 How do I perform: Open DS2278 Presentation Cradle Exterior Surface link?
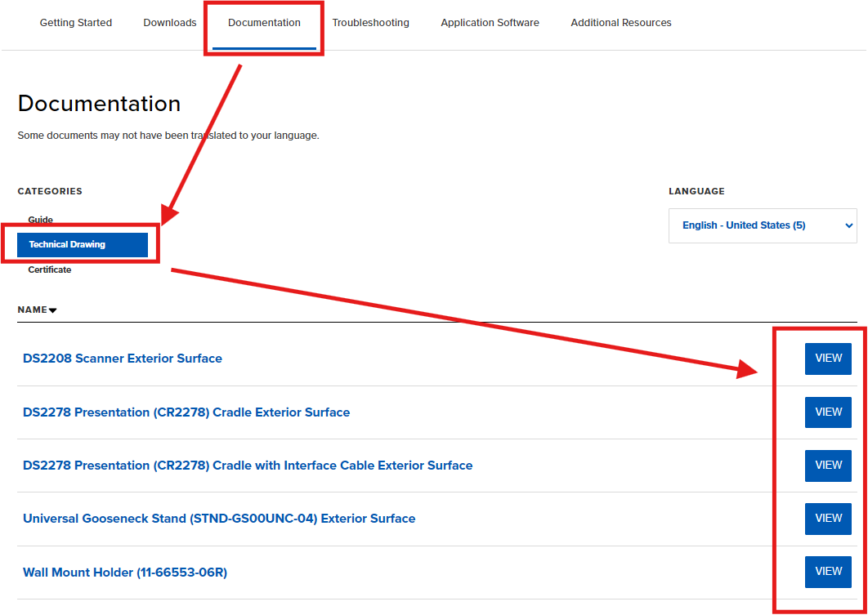click(186, 412)
